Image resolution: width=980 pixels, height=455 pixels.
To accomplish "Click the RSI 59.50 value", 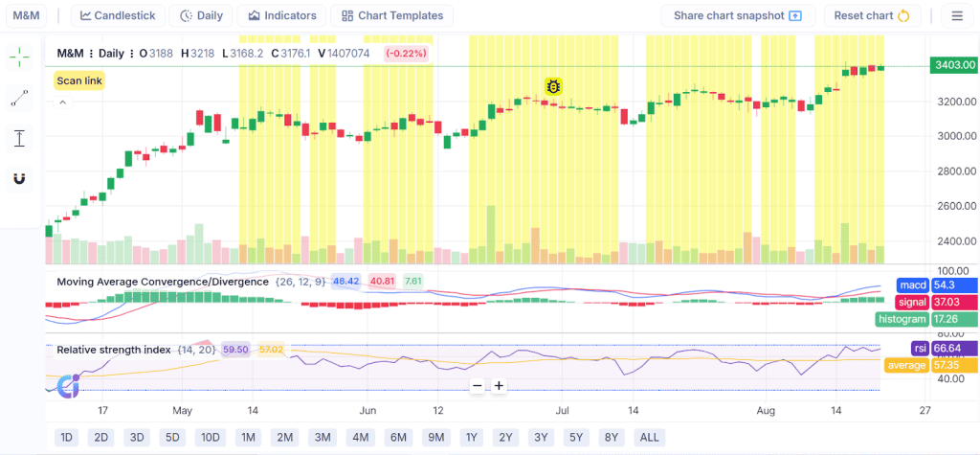I will pos(235,350).
